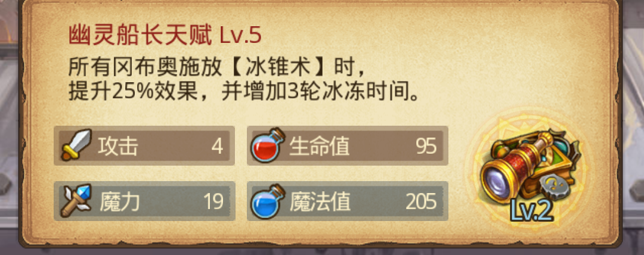This screenshot has height=255, width=644.
Task: Click the talent description line with 25%
Action: point(245,93)
